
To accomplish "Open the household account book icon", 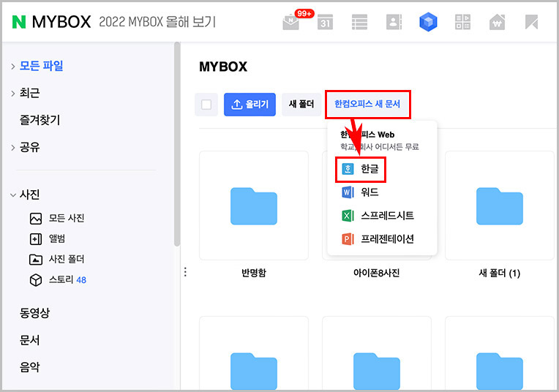I will 497,22.
